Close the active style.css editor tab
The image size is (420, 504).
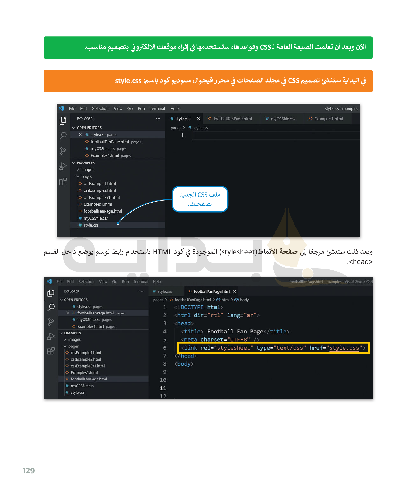tap(199, 119)
